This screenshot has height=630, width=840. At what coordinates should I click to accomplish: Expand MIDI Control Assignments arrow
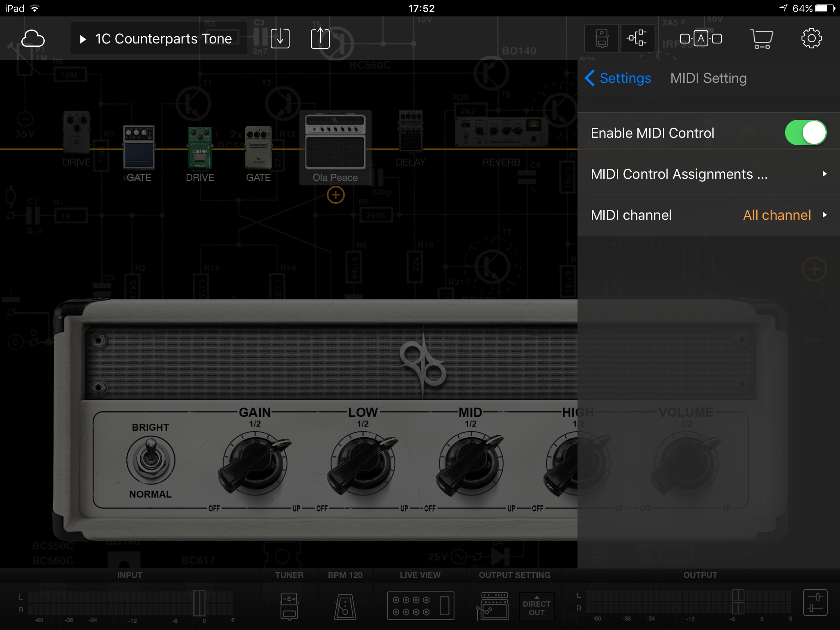(x=824, y=174)
